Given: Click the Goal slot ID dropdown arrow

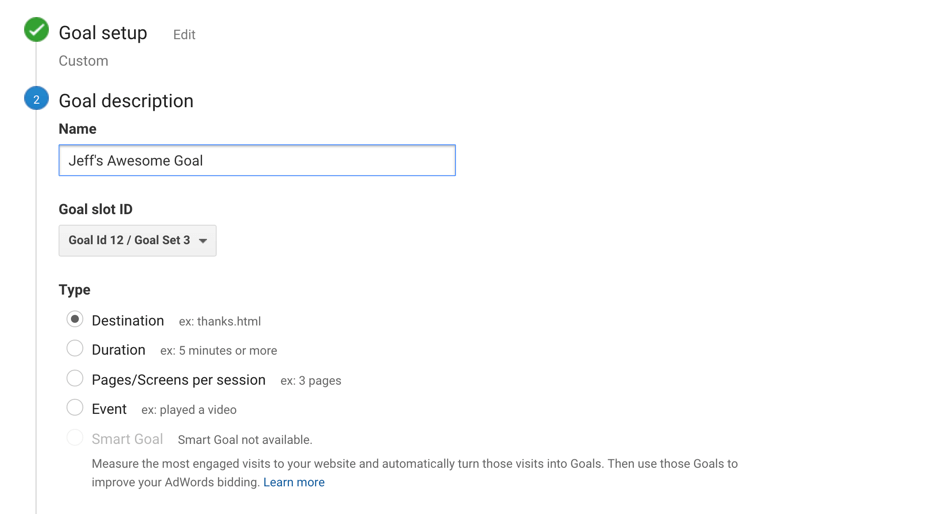Looking at the screenshot, I should 203,241.
